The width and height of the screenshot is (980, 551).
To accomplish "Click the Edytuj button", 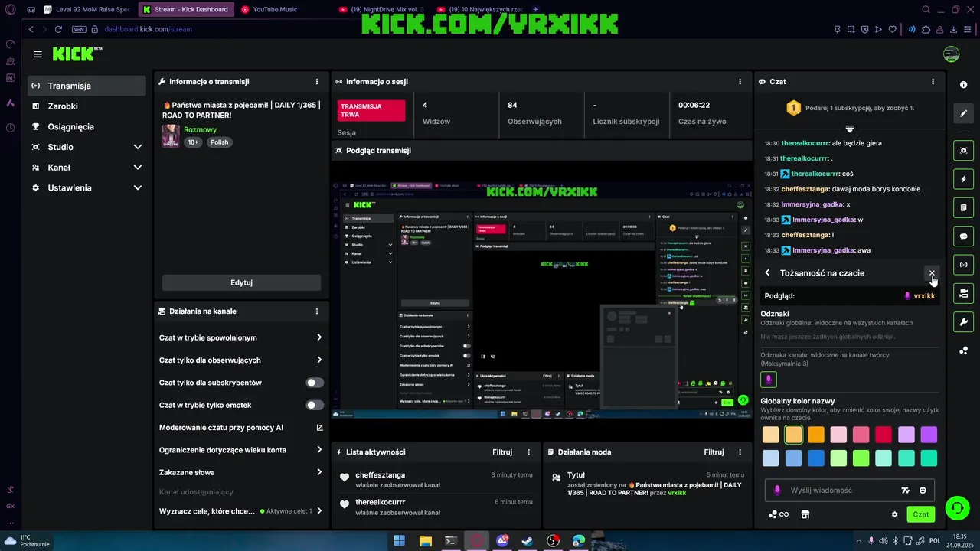I will [241, 282].
